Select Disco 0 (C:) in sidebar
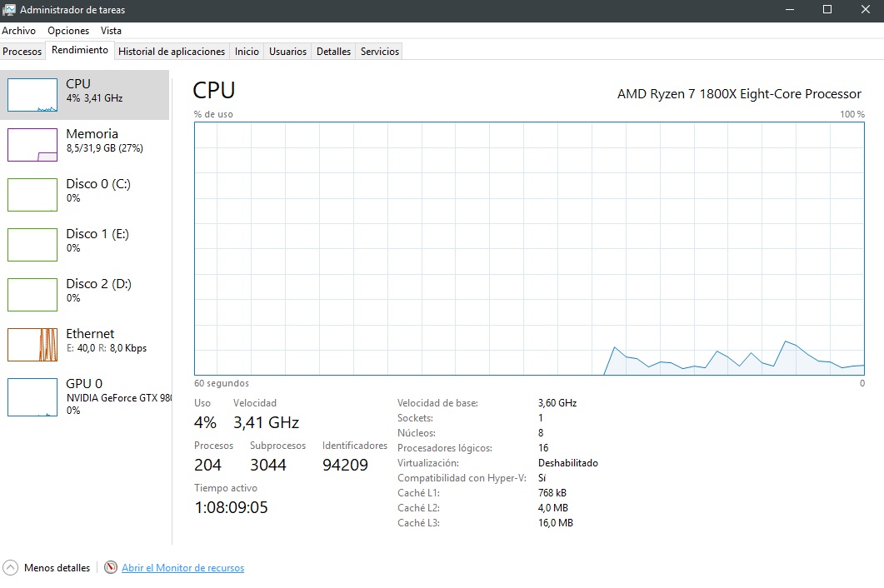Viewport: 884px width, 588px height. (x=97, y=191)
